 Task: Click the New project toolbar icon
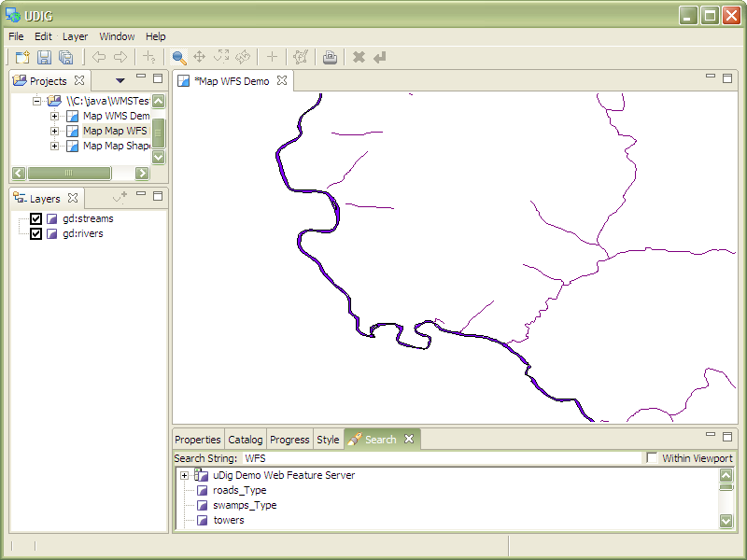(22, 57)
